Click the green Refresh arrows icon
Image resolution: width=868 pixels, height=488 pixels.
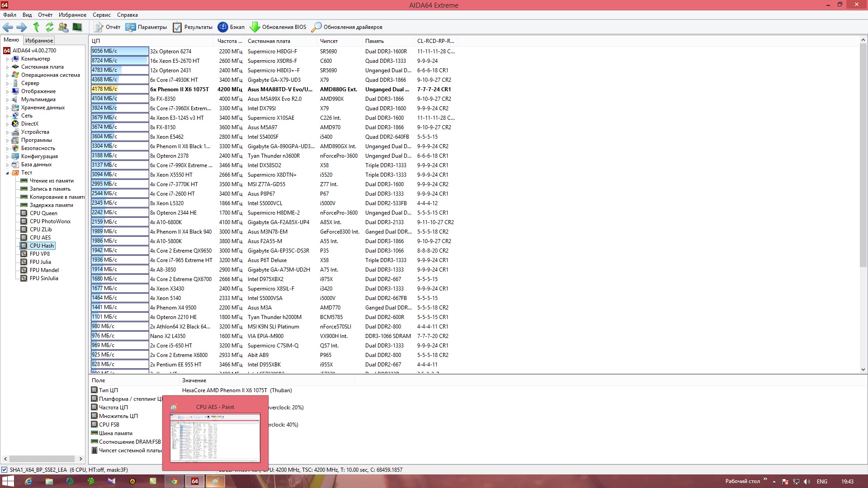pos(50,27)
